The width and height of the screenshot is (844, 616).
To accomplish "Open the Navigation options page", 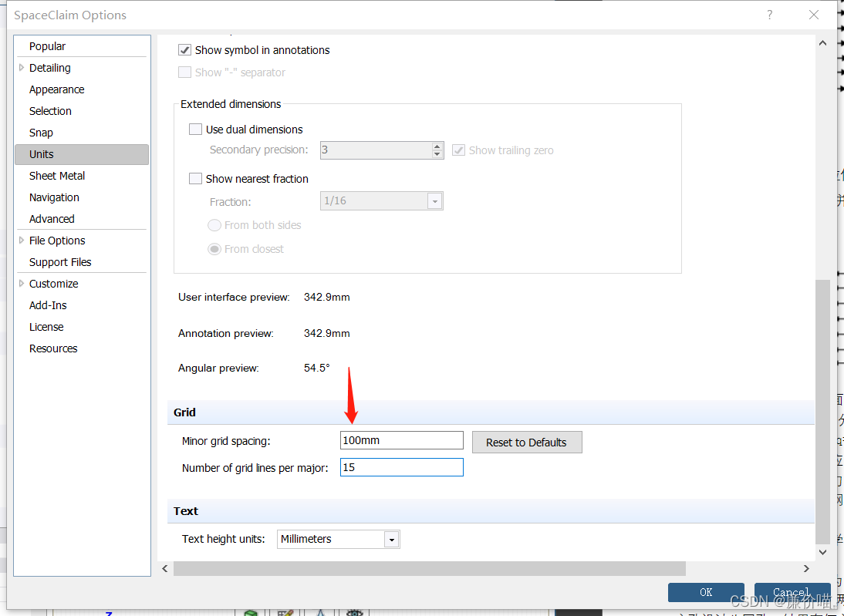I will pos(54,197).
